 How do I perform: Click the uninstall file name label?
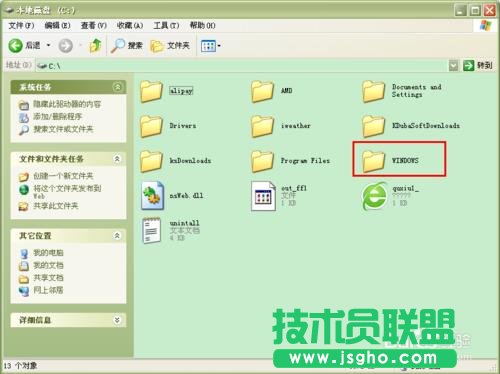[x=184, y=223]
